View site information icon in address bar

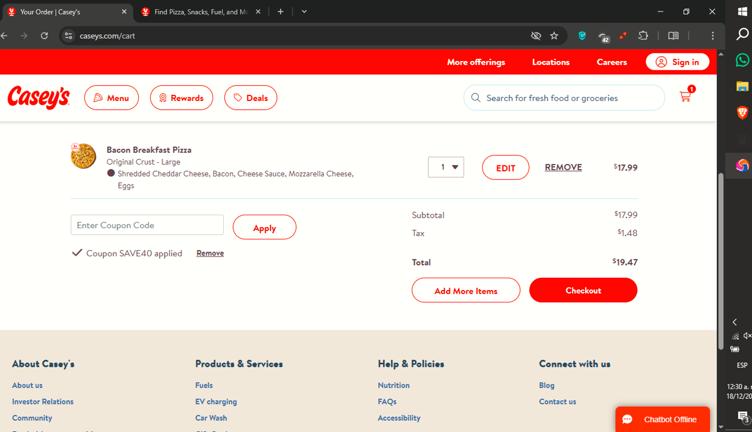69,35
